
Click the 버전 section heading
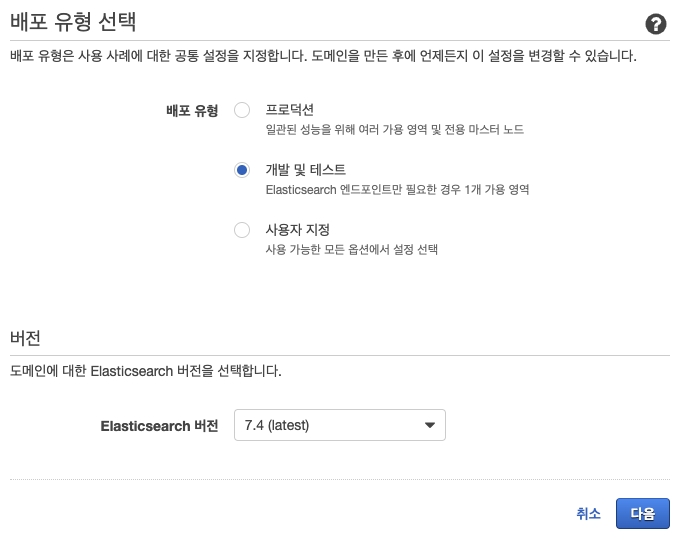click(x=24, y=336)
